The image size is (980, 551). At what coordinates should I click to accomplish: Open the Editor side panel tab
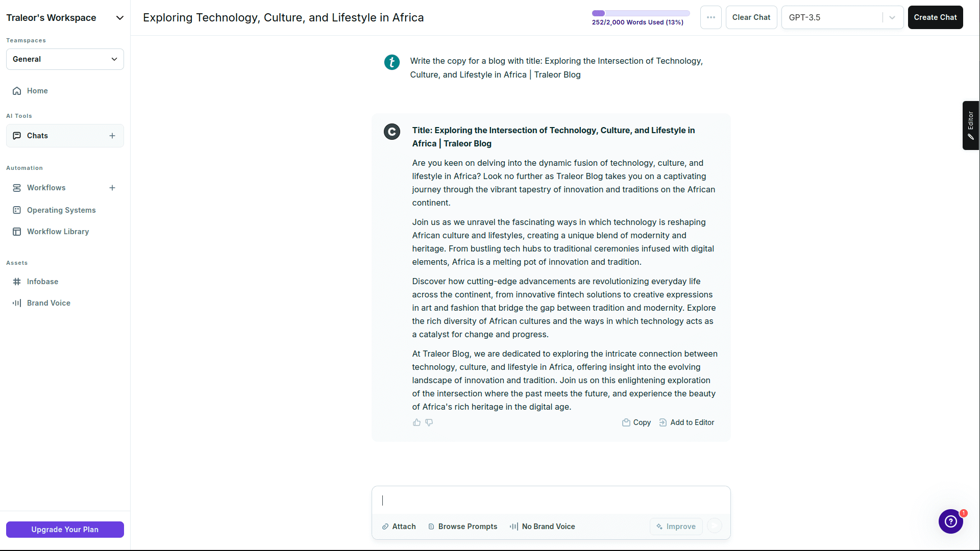(970, 125)
